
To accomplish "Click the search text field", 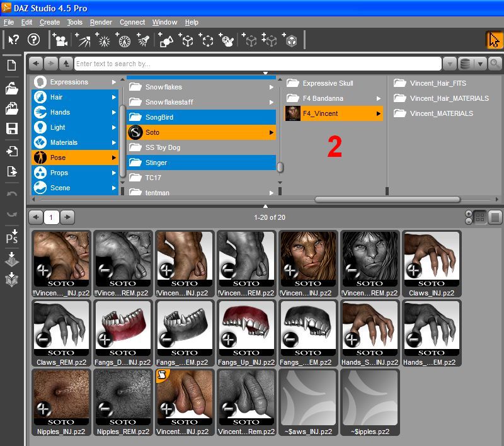I will point(258,64).
